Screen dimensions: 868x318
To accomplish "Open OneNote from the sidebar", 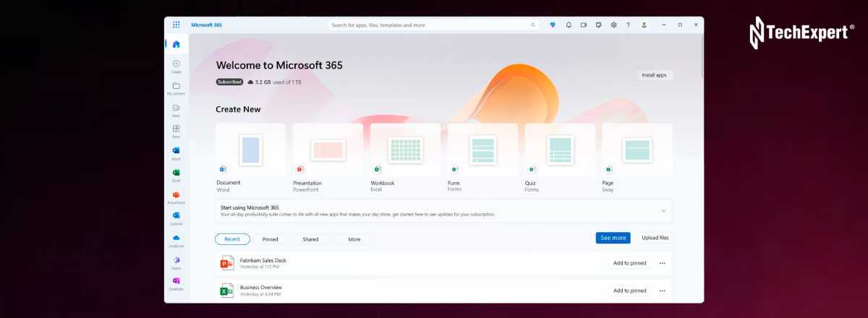I will coord(176,283).
